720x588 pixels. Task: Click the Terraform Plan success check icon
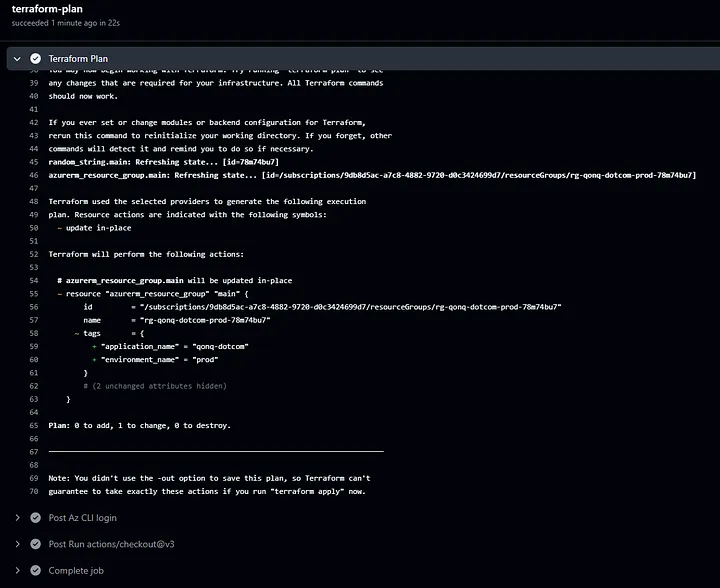[35, 59]
